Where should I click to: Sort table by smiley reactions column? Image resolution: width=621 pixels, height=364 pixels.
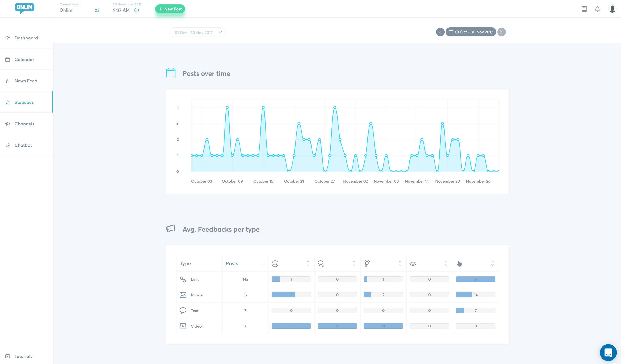tap(308, 263)
